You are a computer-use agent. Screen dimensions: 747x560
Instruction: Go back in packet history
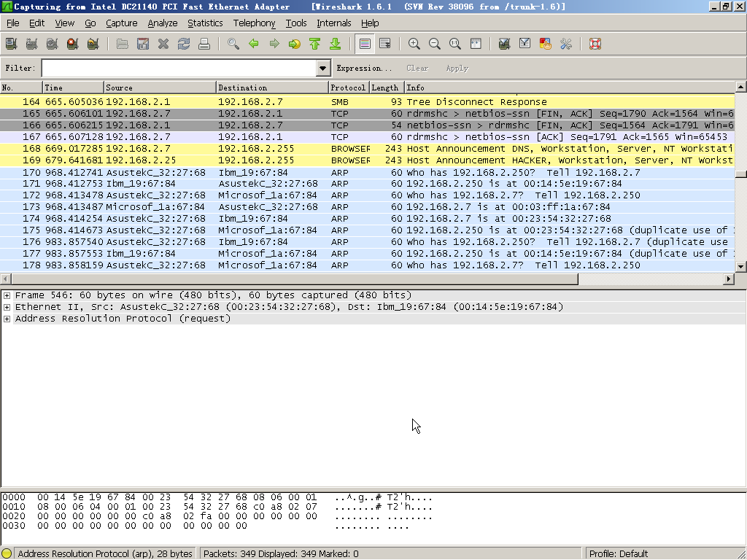coord(253,44)
